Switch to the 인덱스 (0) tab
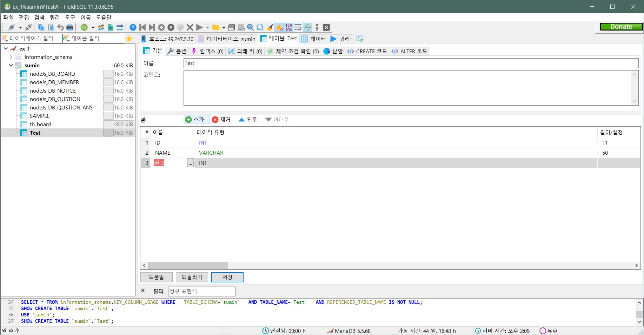 (207, 51)
